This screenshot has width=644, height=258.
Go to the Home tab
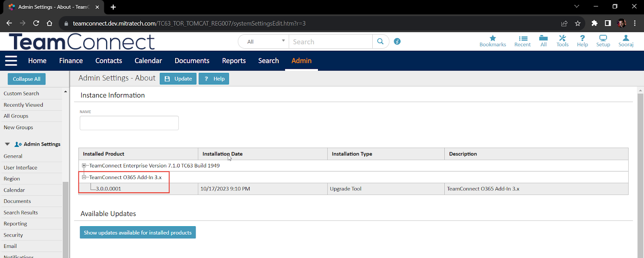click(37, 61)
